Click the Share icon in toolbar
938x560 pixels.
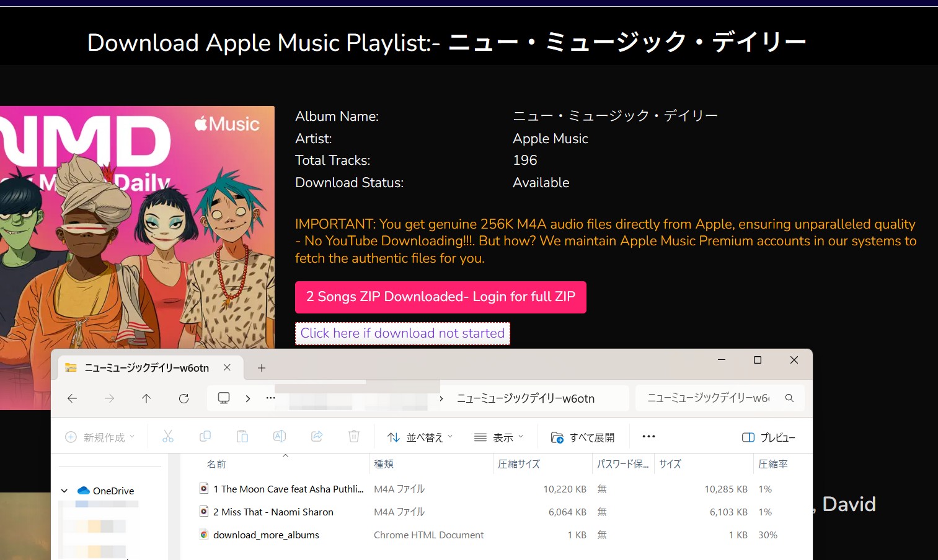(317, 437)
